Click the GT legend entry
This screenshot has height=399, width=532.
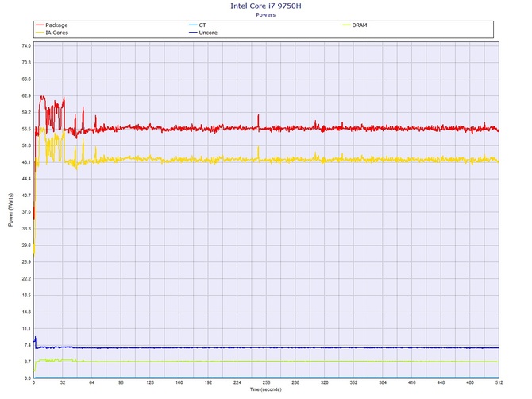pos(197,25)
